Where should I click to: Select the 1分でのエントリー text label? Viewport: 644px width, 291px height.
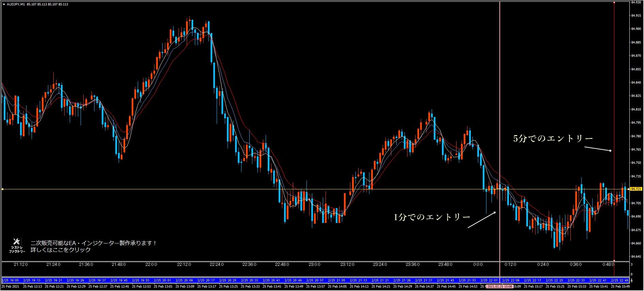[x=432, y=217]
